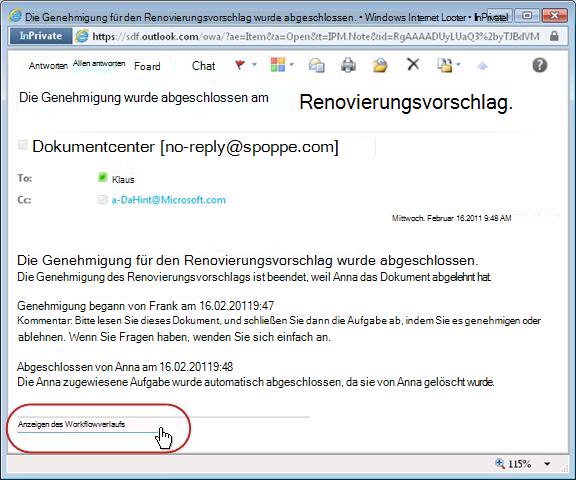Screen dimensions: 576x480
Task: Click the previous item up arrow icon
Action: (482, 66)
